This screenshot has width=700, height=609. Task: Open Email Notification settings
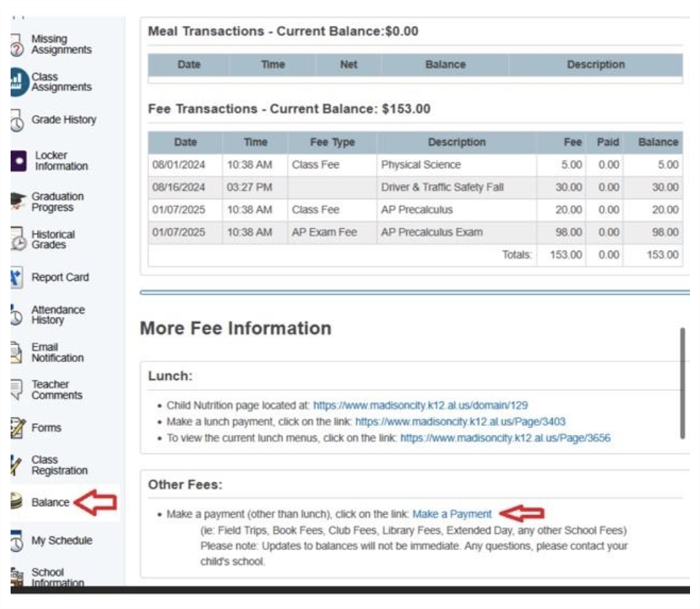(57, 353)
